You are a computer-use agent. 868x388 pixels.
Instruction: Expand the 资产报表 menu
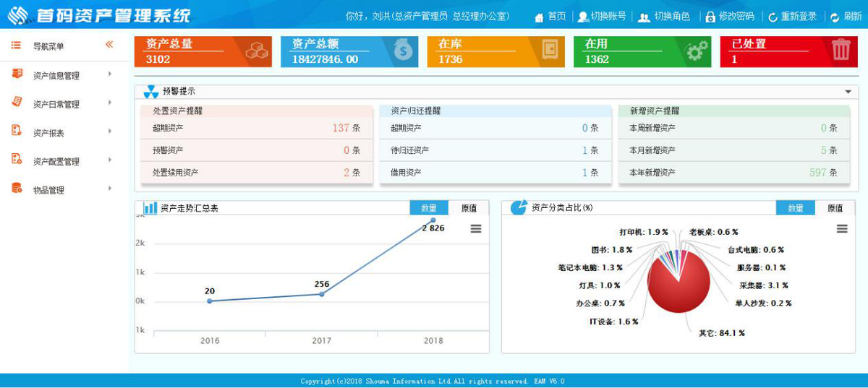[x=110, y=132]
